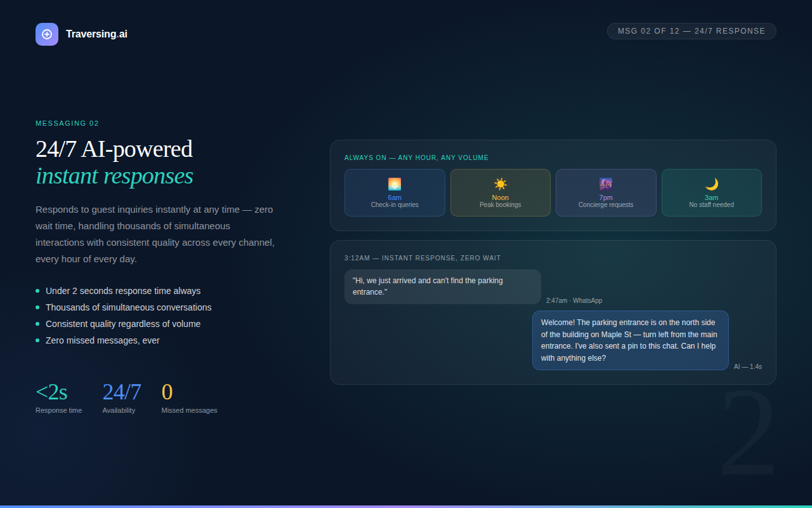
Task: Click the Traversing.ai logo icon
Action: pyautogui.click(x=47, y=34)
